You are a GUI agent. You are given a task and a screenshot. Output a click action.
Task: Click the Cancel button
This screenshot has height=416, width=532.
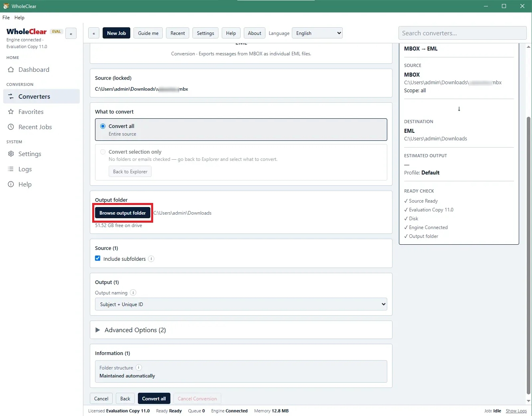[101, 399]
